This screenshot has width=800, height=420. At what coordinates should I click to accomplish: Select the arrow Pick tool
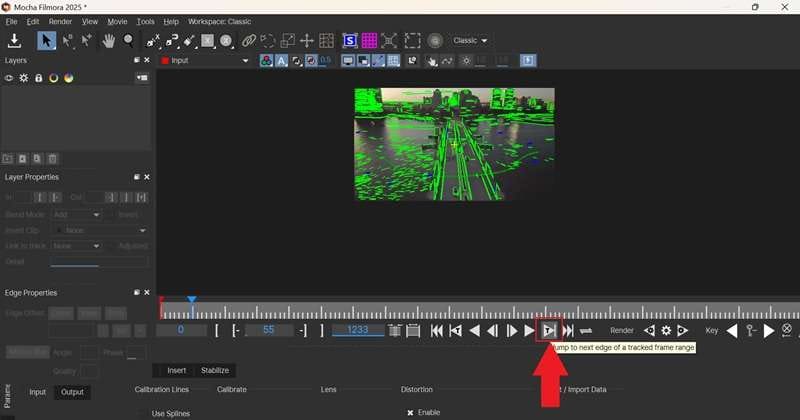coord(46,40)
